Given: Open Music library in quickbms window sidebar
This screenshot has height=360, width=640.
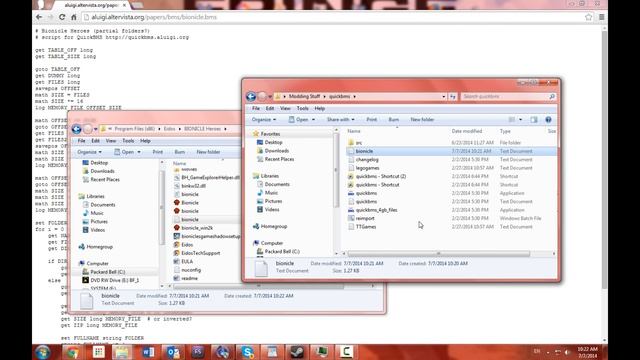Looking at the screenshot, I should 271,193.
